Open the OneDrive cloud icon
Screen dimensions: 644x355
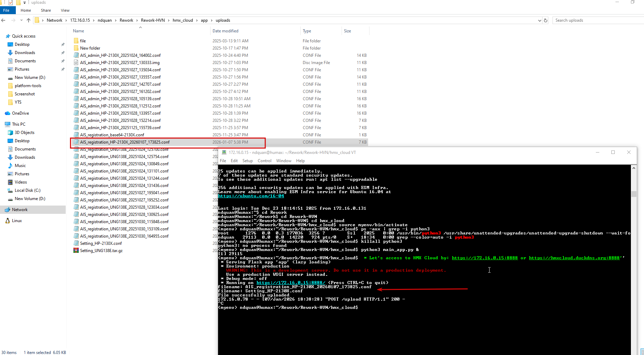pyautogui.click(x=8, y=113)
